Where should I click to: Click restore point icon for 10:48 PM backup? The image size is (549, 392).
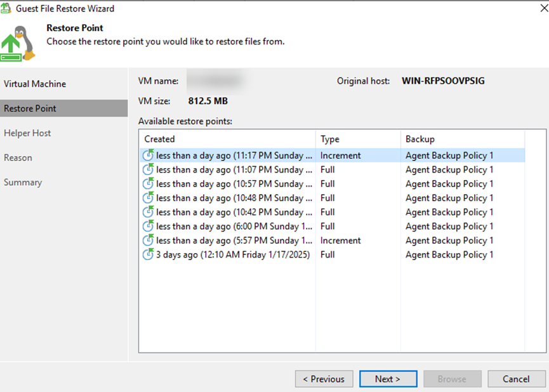click(148, 198)
